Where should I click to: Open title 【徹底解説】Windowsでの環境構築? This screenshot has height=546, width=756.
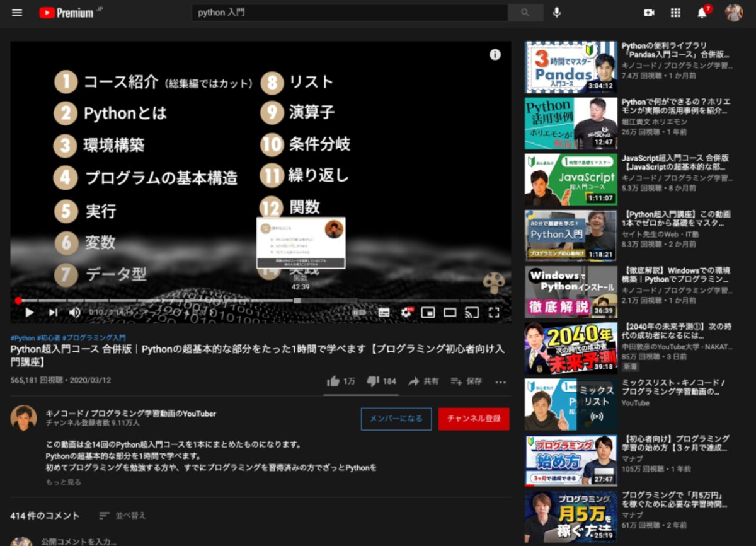[x=676, y=275]
